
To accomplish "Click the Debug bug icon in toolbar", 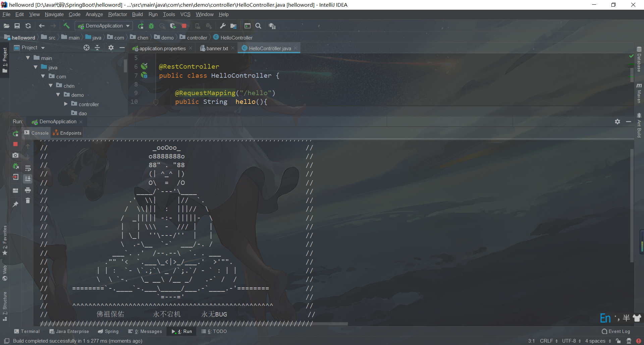I will 151,26.
